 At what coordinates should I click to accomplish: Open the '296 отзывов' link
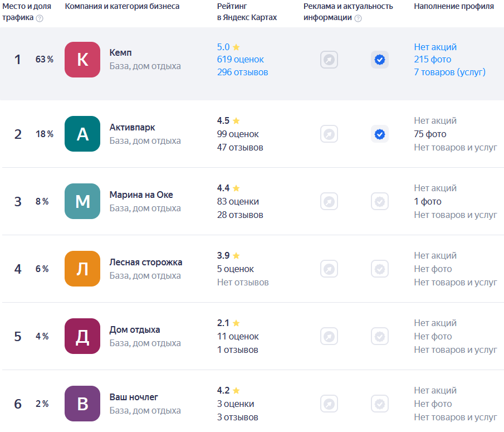point(243,72)
